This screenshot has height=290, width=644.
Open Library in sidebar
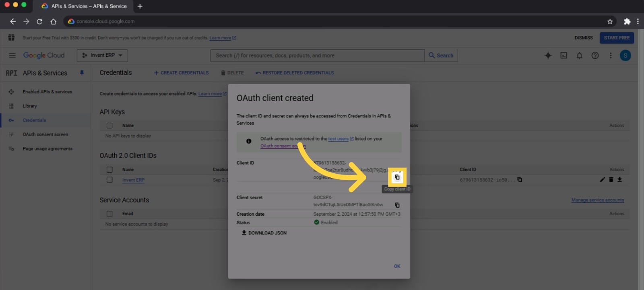tap(45, 106)
